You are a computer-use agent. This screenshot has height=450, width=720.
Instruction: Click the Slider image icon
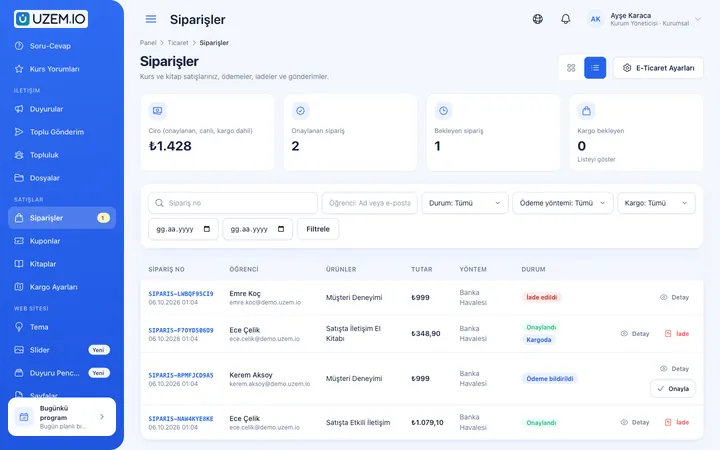19,349
